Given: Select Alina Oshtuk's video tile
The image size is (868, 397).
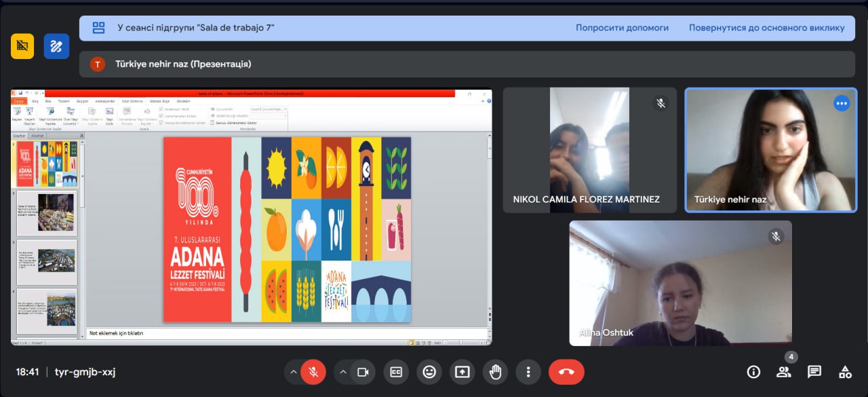Looking at the screenshot, I should point(680,283).
